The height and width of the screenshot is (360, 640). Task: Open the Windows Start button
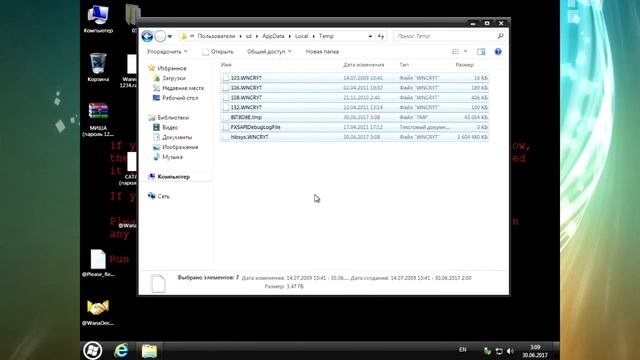pyautogui.click(x=93, y=350)
